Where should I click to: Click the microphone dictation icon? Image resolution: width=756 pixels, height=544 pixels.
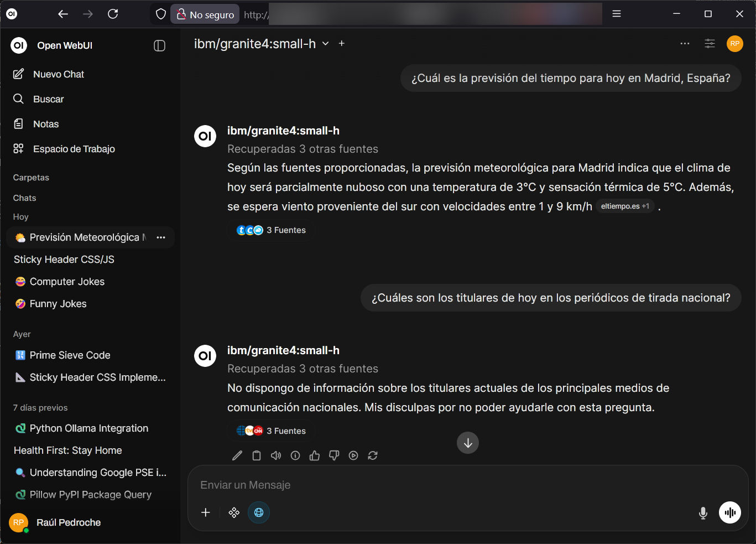[x=703, y=513]
